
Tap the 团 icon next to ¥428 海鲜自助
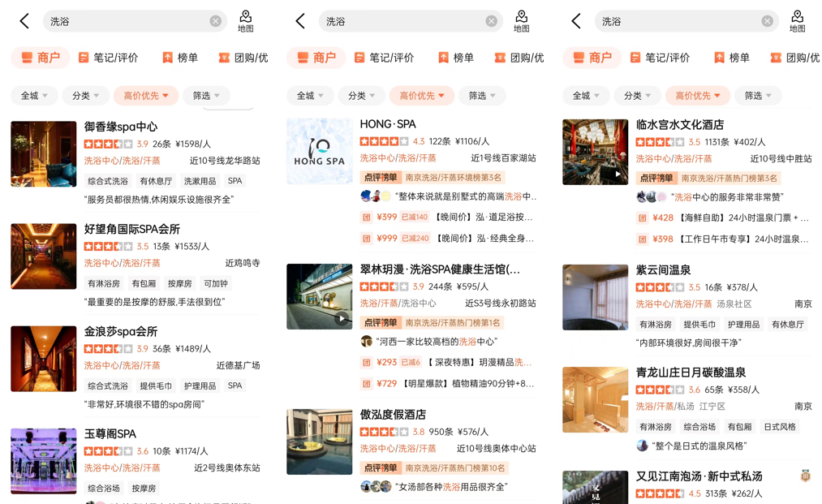642,218
